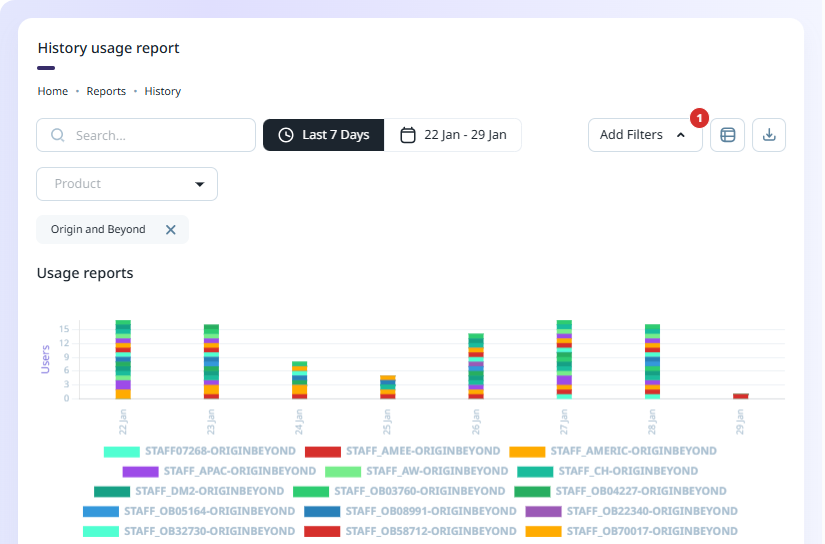Click the Origin and Beyond chip label
The height and width of the screenshot is (544, 825).
(98, 229)
